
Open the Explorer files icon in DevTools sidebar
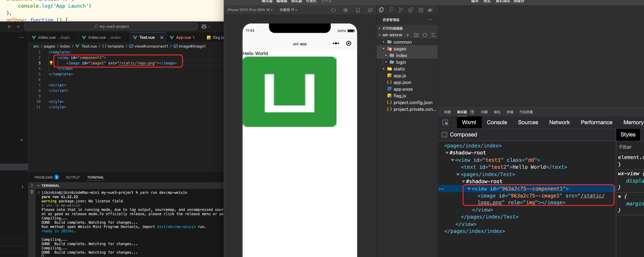[x=381, y=10]
